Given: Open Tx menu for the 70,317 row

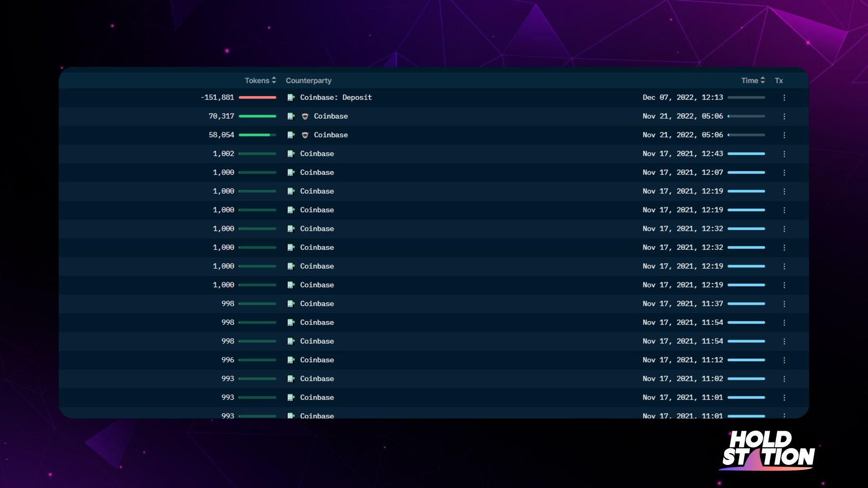Looking at the screenshot, I should click(784, 117).
